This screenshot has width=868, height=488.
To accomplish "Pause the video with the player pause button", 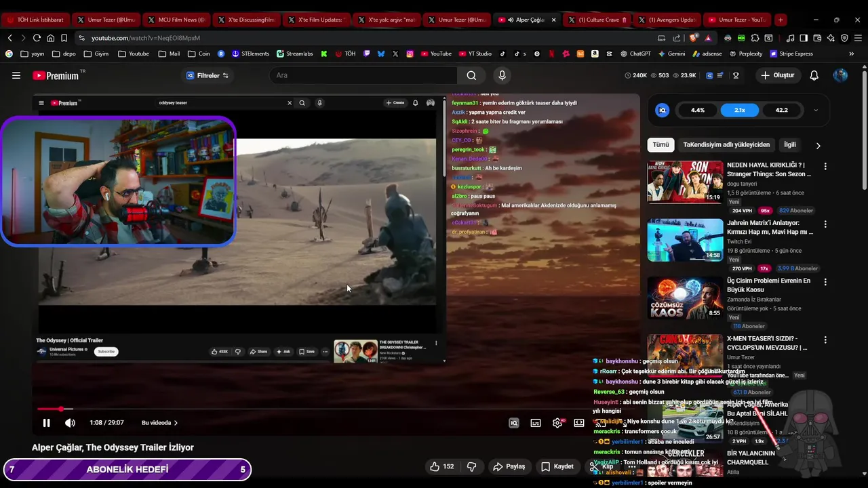I will (46, 423).
